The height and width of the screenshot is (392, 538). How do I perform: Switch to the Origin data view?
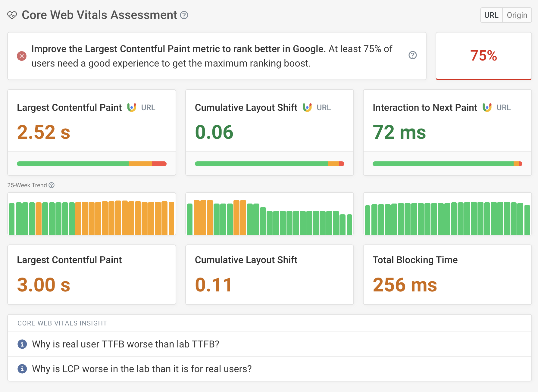517,15
